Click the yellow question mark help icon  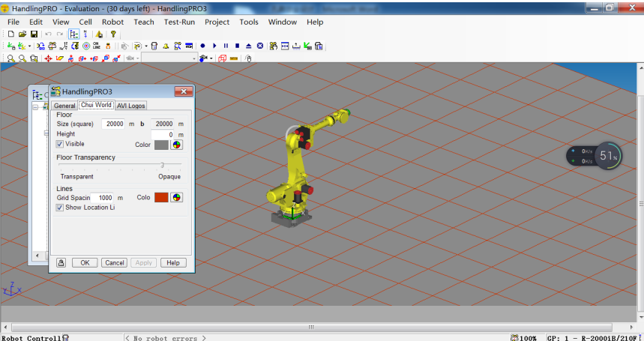113,34
